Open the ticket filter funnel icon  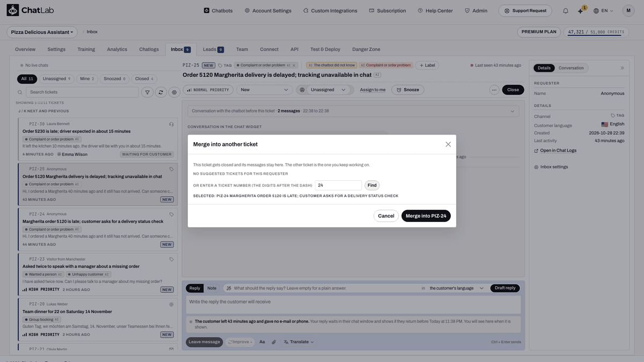pyautogui.click(x=147, y=92)
